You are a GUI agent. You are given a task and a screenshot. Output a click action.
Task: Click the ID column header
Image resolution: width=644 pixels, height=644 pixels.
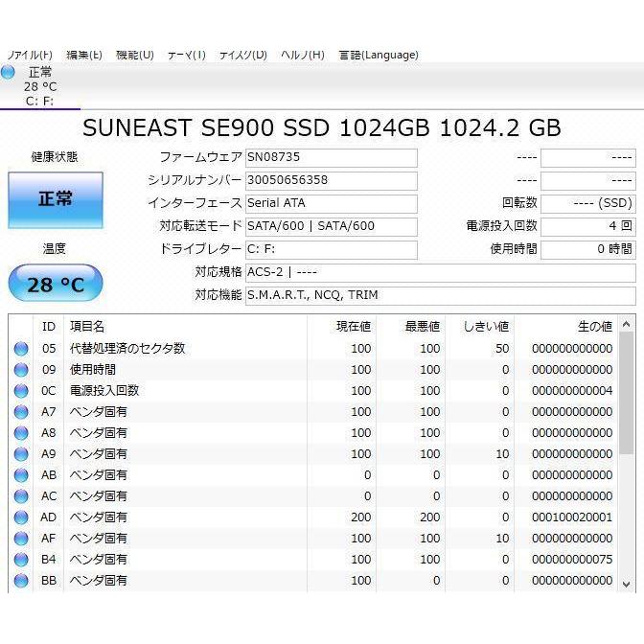coord(49,327)
